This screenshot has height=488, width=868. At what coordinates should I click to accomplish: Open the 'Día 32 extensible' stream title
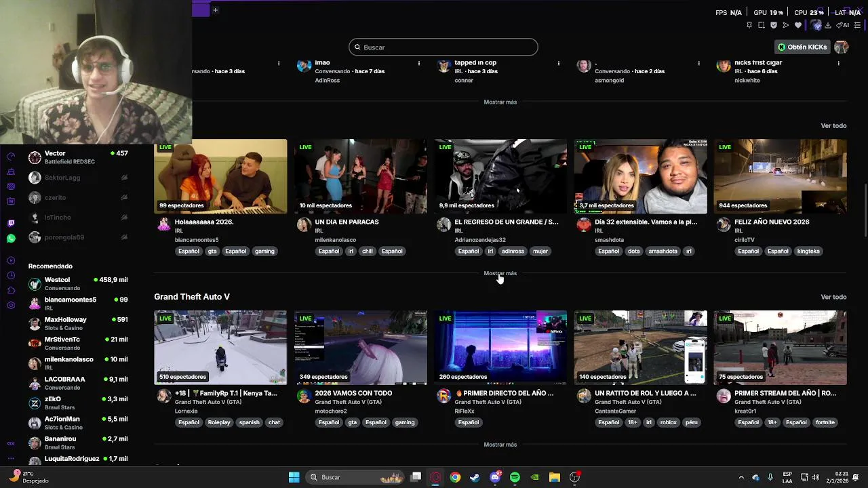(646, 222)
